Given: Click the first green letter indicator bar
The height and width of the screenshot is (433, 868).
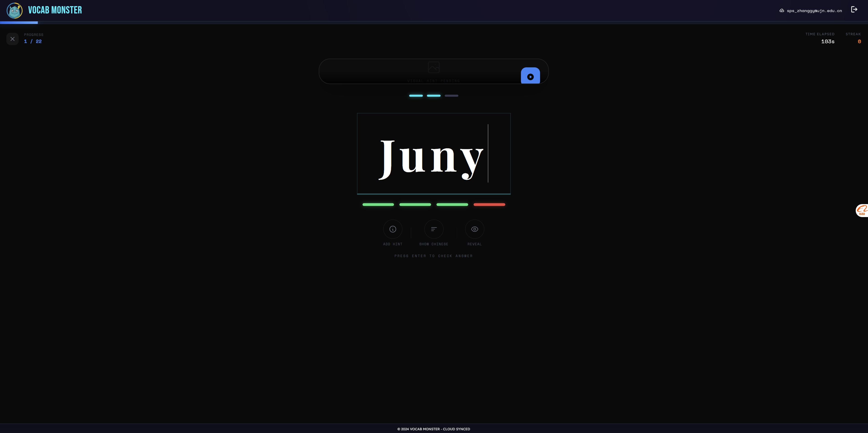Looking at the screenshot, I should click(x=378, y=205).
